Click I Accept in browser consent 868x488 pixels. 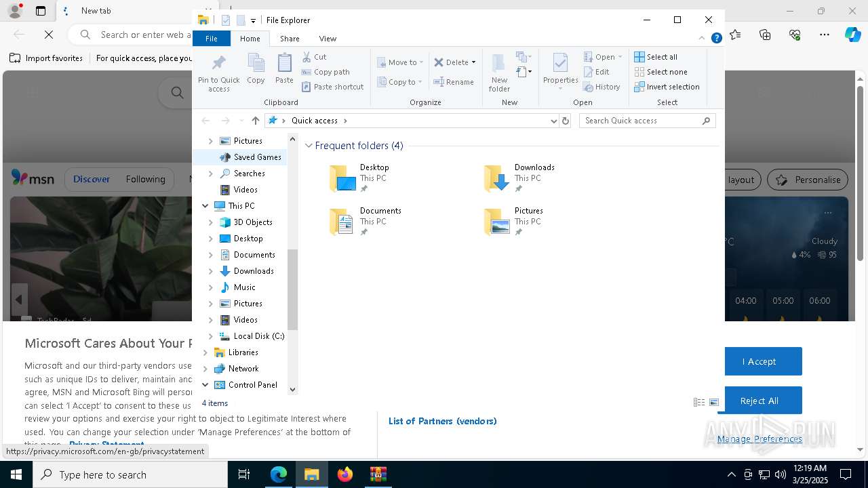point(759,361)
